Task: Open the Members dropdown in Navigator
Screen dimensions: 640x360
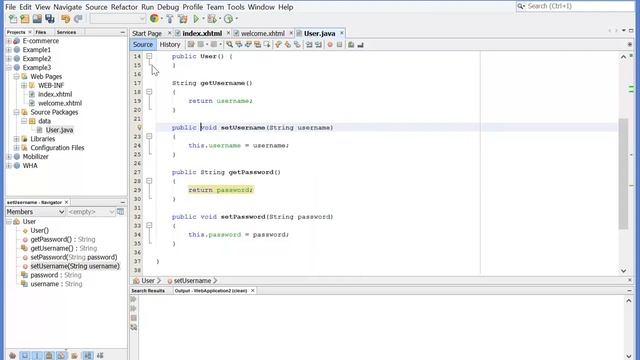Action: [36, 212]
